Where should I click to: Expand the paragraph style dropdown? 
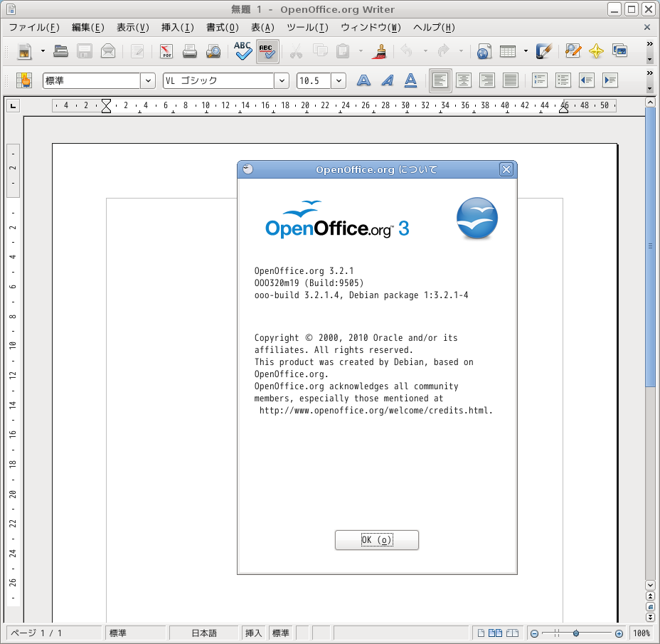point(148,81)
